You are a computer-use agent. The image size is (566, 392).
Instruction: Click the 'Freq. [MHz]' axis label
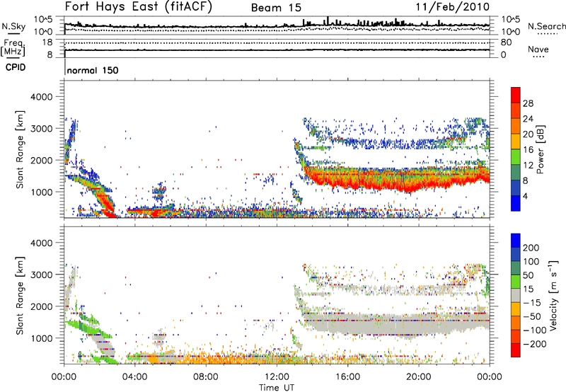click(x=13, y=48)
